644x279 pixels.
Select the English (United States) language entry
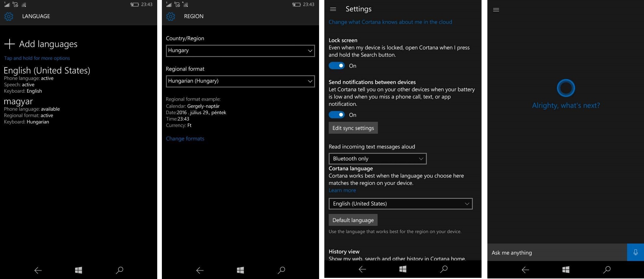click(47, 80)
